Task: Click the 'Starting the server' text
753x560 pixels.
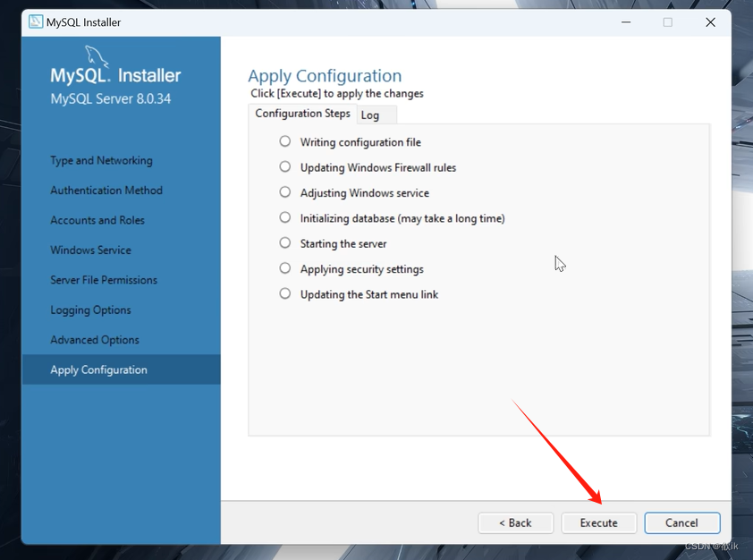Action: click(x=343, y=244)
